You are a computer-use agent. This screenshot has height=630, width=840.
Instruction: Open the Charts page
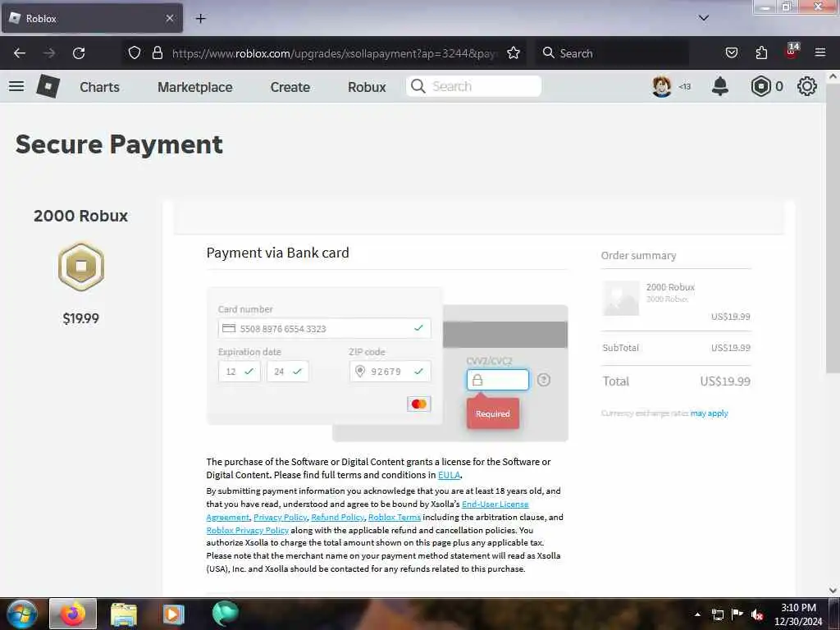tap(99, 87)
